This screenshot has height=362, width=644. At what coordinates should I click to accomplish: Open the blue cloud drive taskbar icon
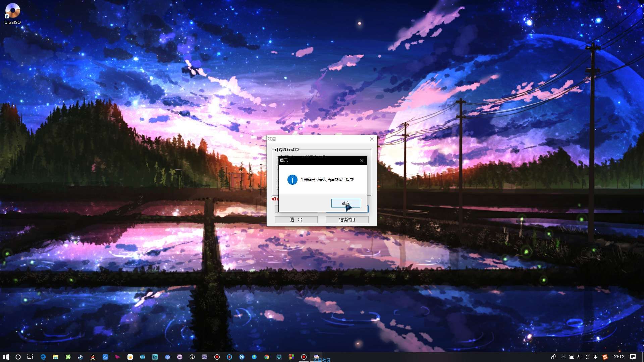(105, 357)
